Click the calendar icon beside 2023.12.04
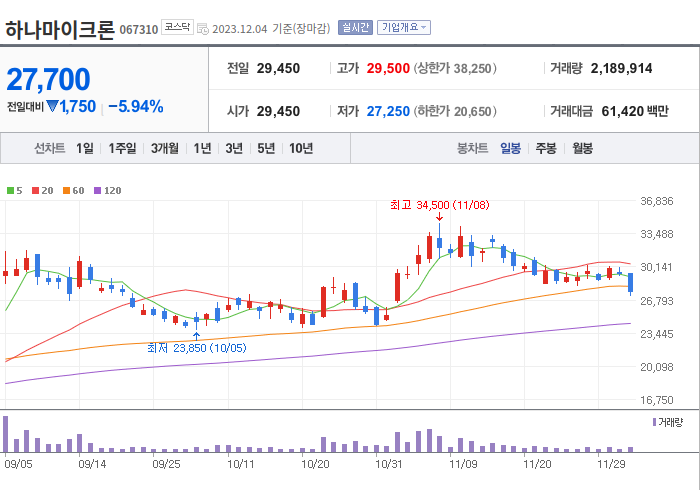The image size is (700, 490). [203, 29]
